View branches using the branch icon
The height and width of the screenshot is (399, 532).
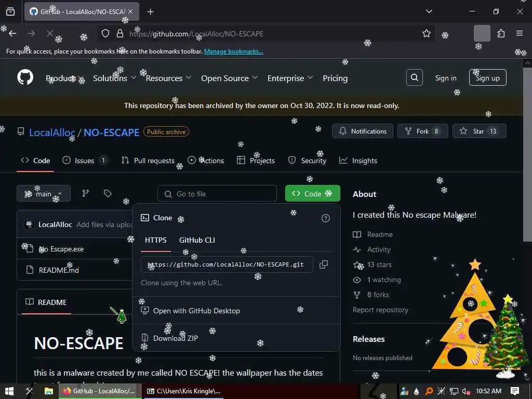86,193
